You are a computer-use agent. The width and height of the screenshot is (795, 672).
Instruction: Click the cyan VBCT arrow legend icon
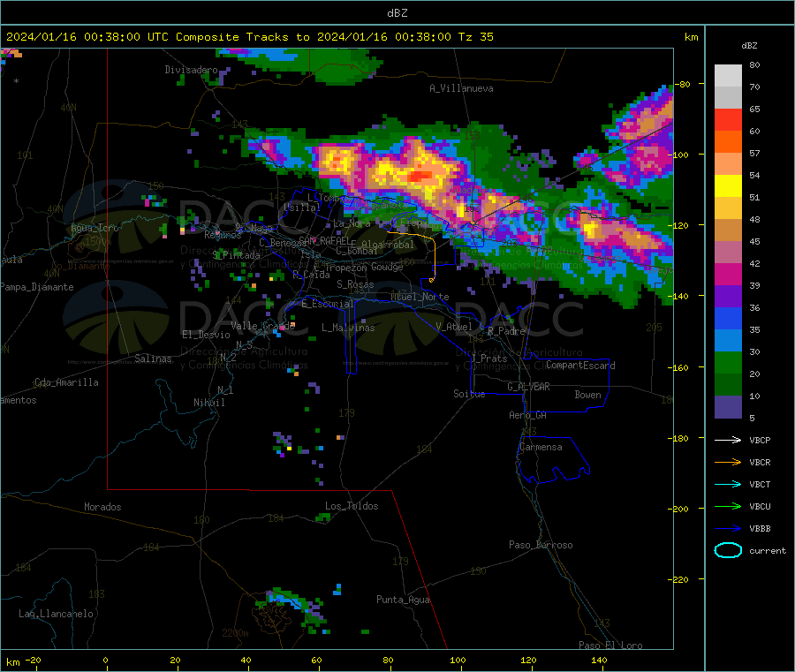click(x=728, y=484)
